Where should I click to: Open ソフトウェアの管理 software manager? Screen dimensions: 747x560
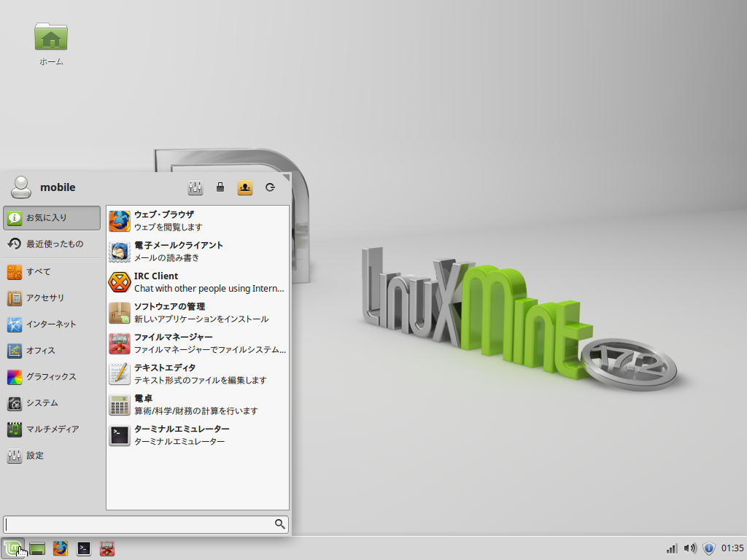point(198,313)
